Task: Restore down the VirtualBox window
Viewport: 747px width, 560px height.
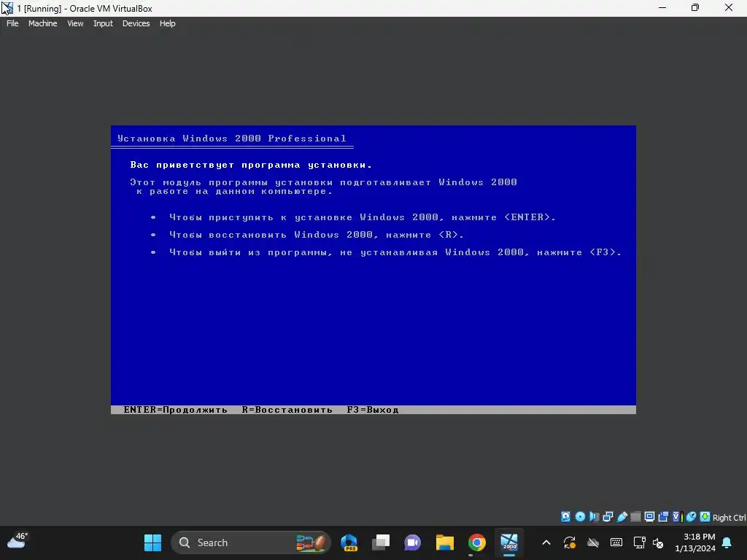Action: click(x=695, y=8)
